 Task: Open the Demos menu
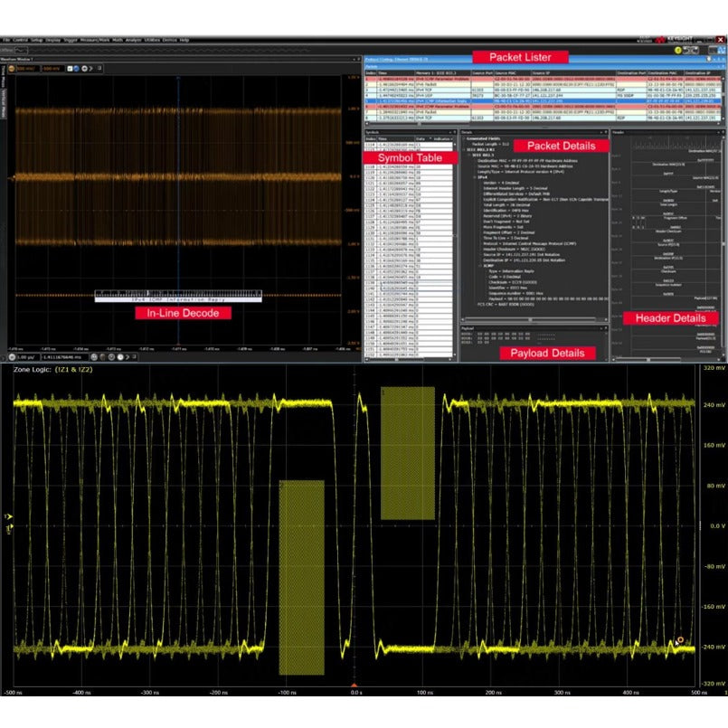(x=169, y=40)
